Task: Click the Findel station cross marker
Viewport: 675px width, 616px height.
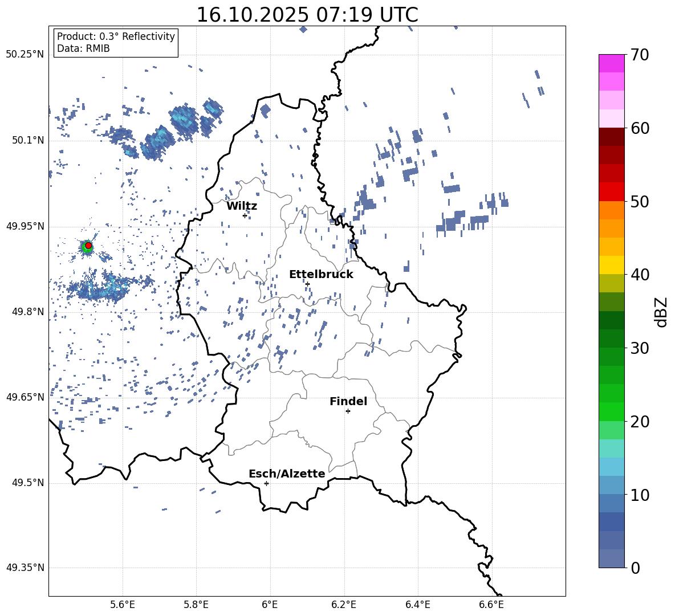Action: pyautogui.click(x=348, y=411)
